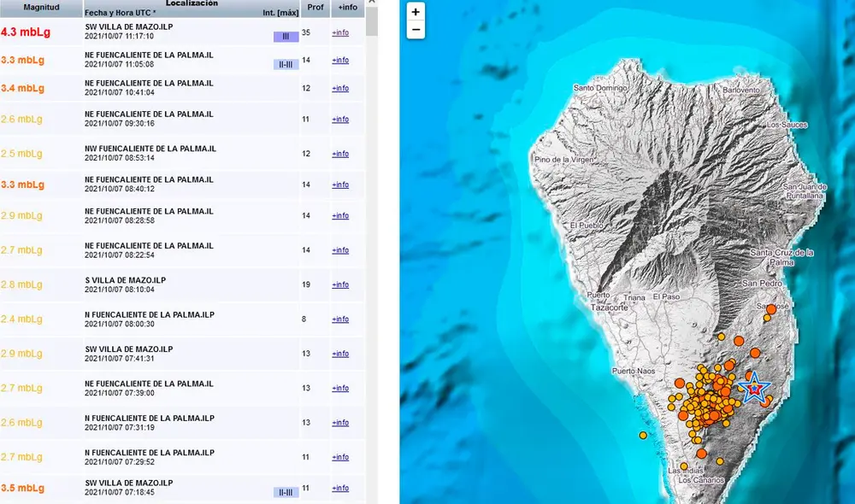Select the isolated offshore dot southwest of Puerto Naos
Screen dimensions: 855x504
(643, 436)
